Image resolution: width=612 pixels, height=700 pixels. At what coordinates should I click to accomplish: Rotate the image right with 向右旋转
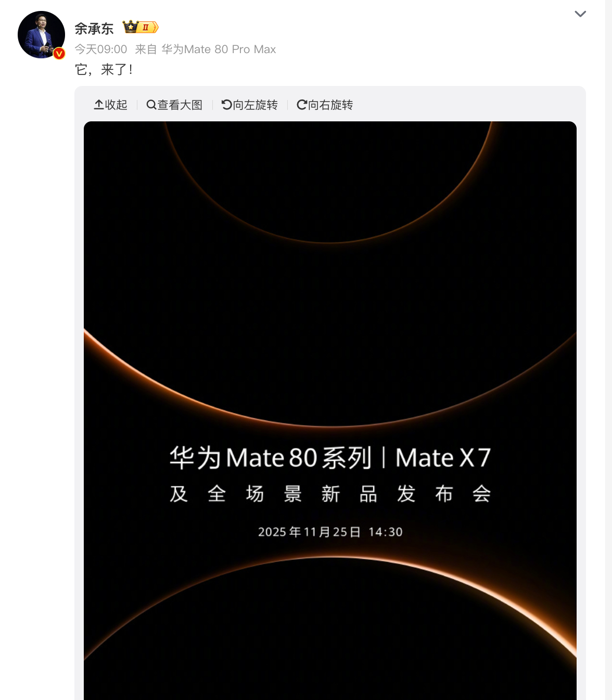point(325,105)
